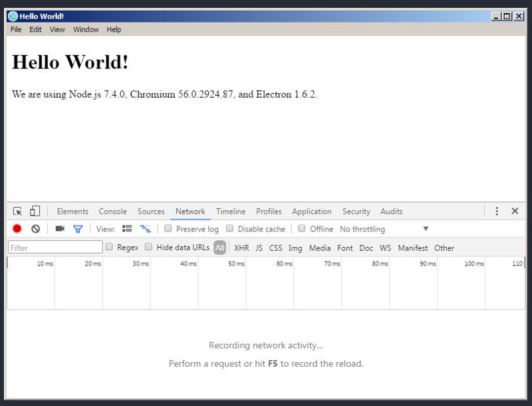532x406 pixels.
Task: Activate the inspect element picker icon
Action: 17,212
